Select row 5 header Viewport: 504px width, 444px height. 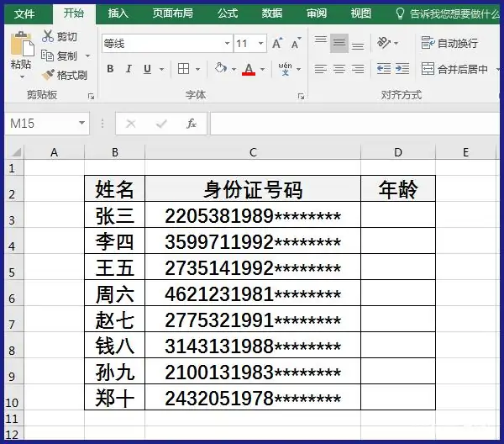(x=13, y=267)
